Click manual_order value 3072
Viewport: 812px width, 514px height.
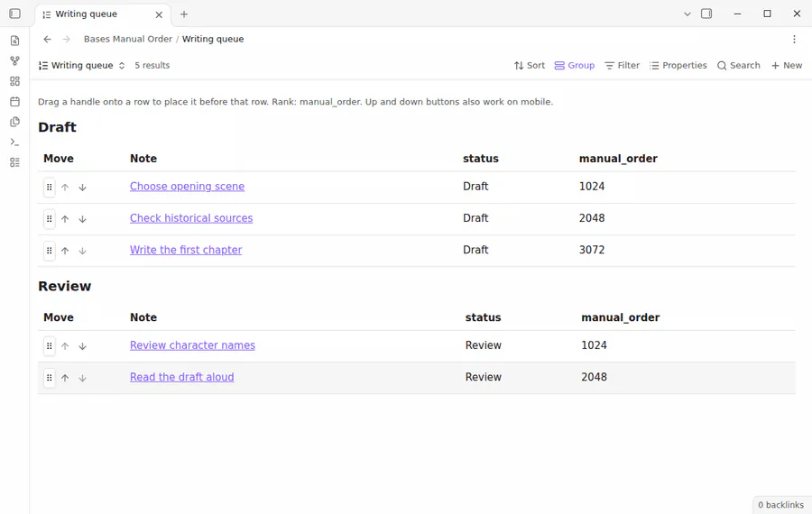(591, 250)
